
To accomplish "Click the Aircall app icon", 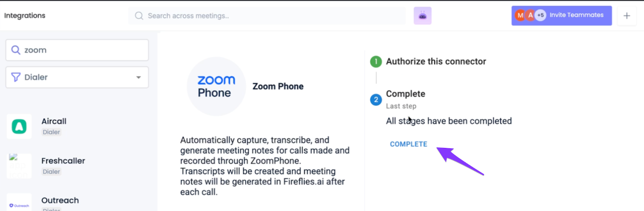I will (19, 127).
